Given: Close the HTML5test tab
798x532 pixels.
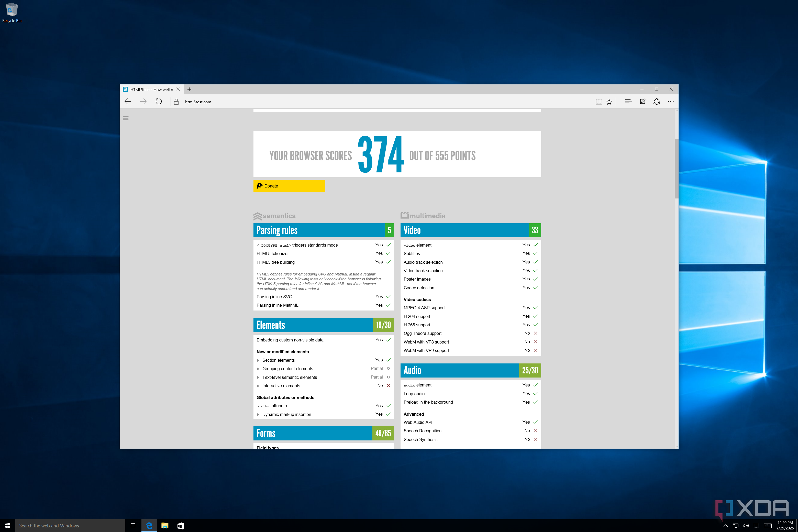Looking at the screenshot, I should pyautogui.click(x=178, y=89).
